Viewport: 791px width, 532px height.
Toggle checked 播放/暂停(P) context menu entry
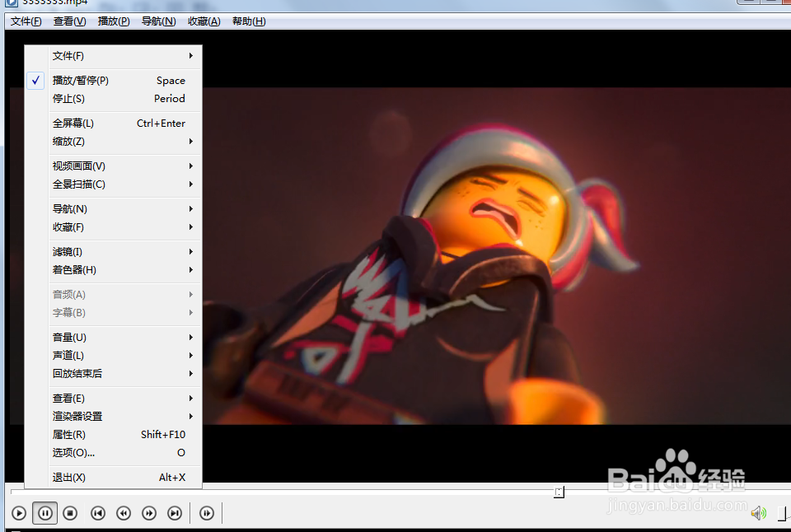click(x=114, y=81)
